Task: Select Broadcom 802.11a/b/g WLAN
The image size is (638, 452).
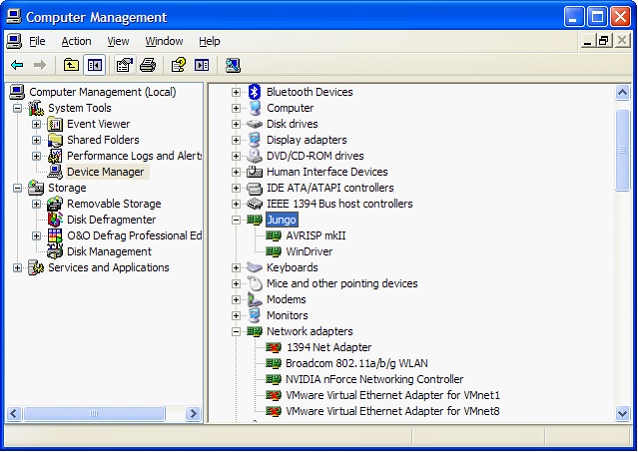Action: (356, 363)
